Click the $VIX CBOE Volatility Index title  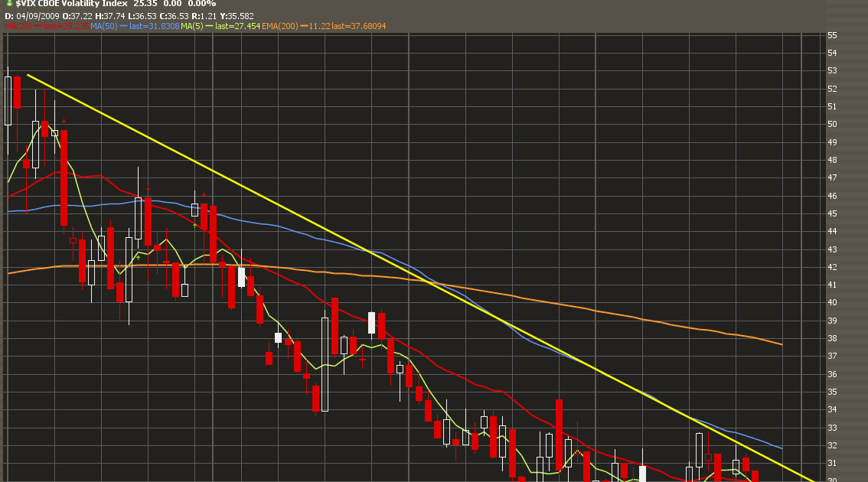pyautogui.click(x=71, y=4)
